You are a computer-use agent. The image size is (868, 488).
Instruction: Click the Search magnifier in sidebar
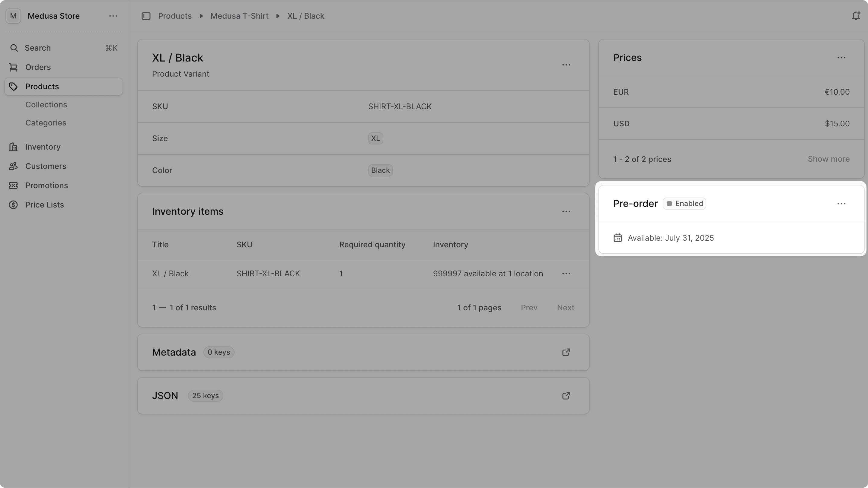pos(14,48)
